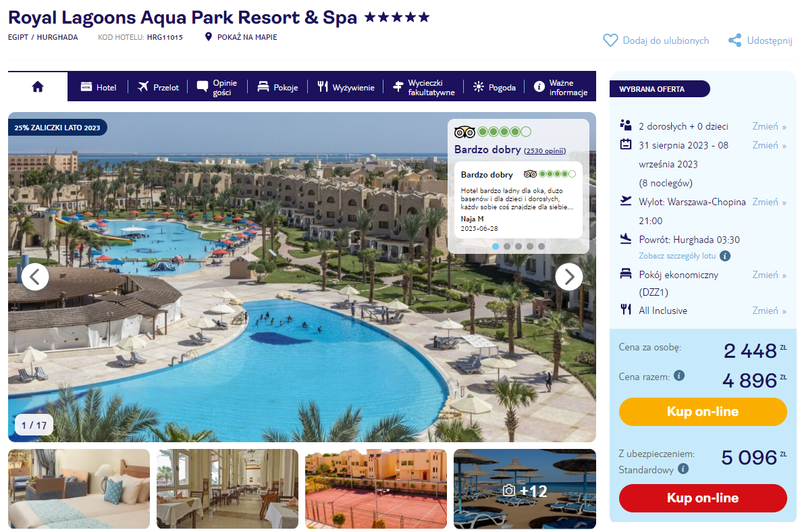Show previous photo with left arrow
Viewport: 798px width, 532px height.
tap(35, 276)
